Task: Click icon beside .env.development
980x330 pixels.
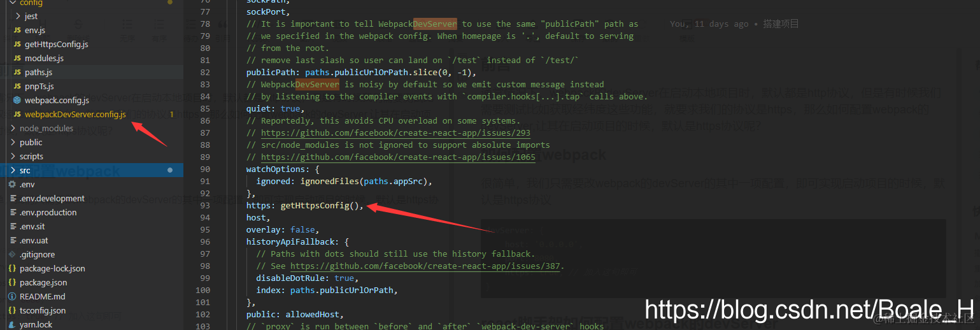Action: 12,198
